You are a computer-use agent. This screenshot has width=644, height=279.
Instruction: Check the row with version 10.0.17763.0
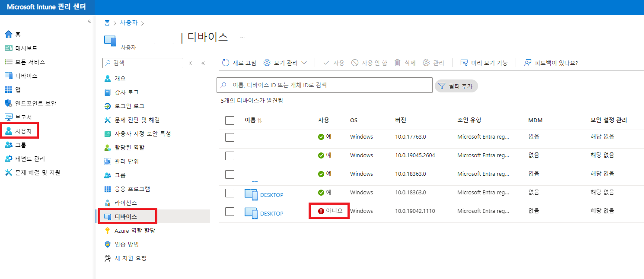(x=230, y=137)
